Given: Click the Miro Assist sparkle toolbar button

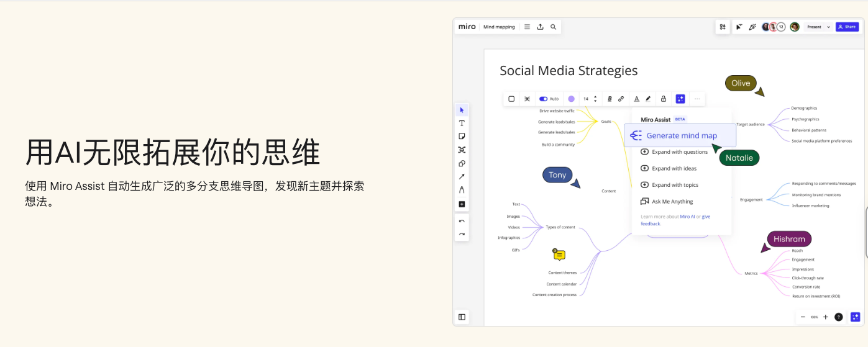Looking at the screenshot, I should click(680, 99).
